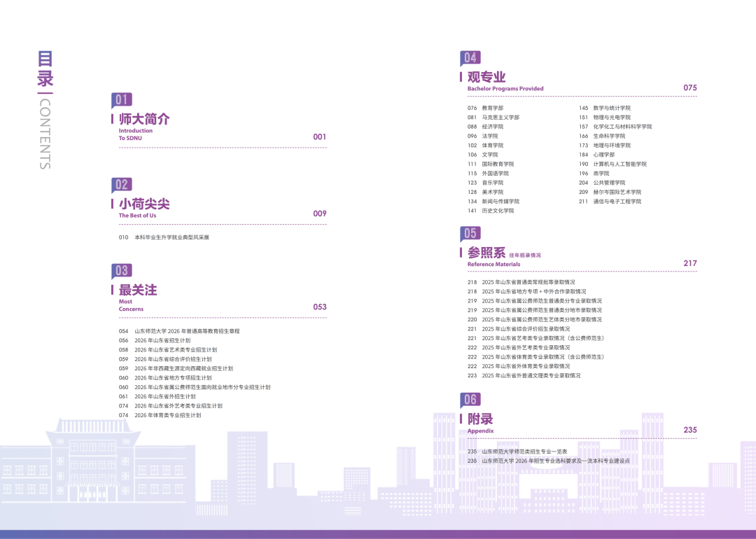Viewport: 756px width, 539px height.
Task: Click the 05 section number badge
Action: pos(470,233)
